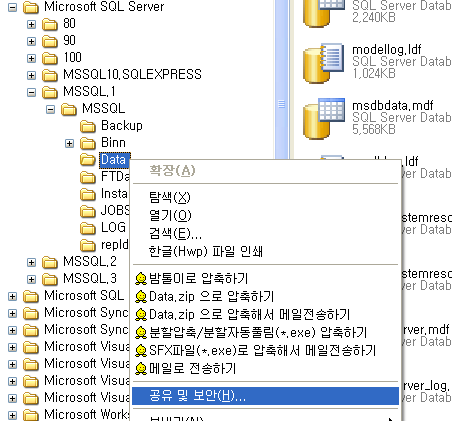Choose 탐색(X) from the context menu
Screen dimensions: 452x421
click(265, 197)
